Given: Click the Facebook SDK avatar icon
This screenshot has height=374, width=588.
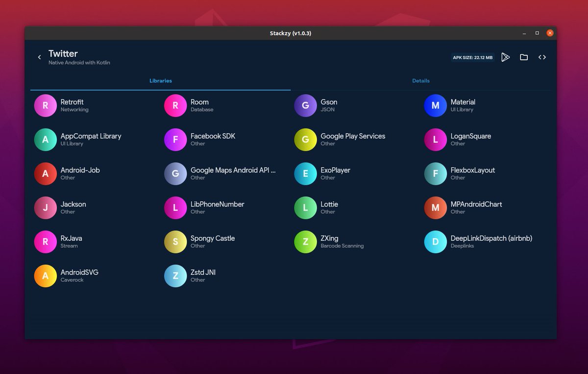Looking at the screenshot, I should [175, 140].
